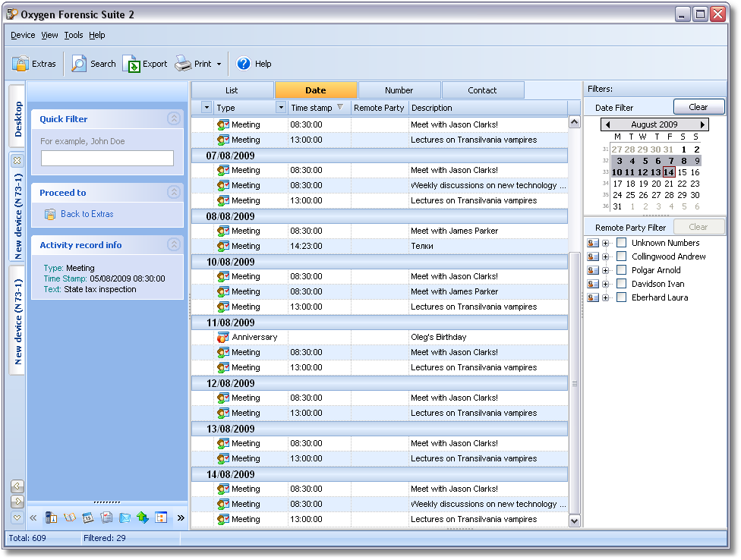Clear the Date Filter
Viewport: 741px width, 560px height.
pyautogui.click(x=698, y=107)
